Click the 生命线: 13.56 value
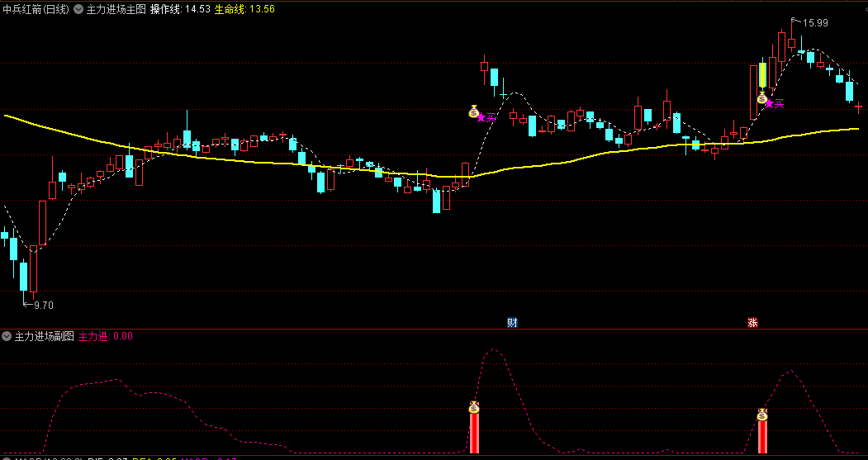This screenshot has width=868, height=460. tap(244, 9)
